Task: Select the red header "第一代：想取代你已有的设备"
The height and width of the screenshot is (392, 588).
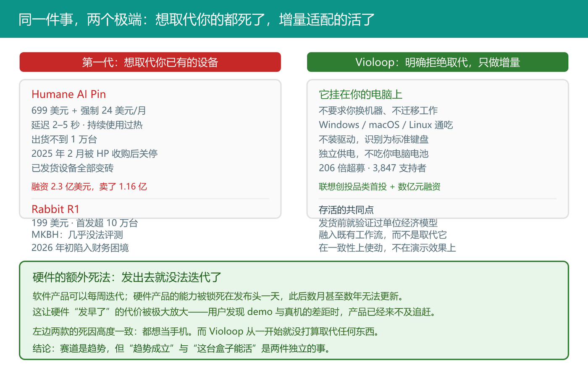Action: [x=150, y=62]
